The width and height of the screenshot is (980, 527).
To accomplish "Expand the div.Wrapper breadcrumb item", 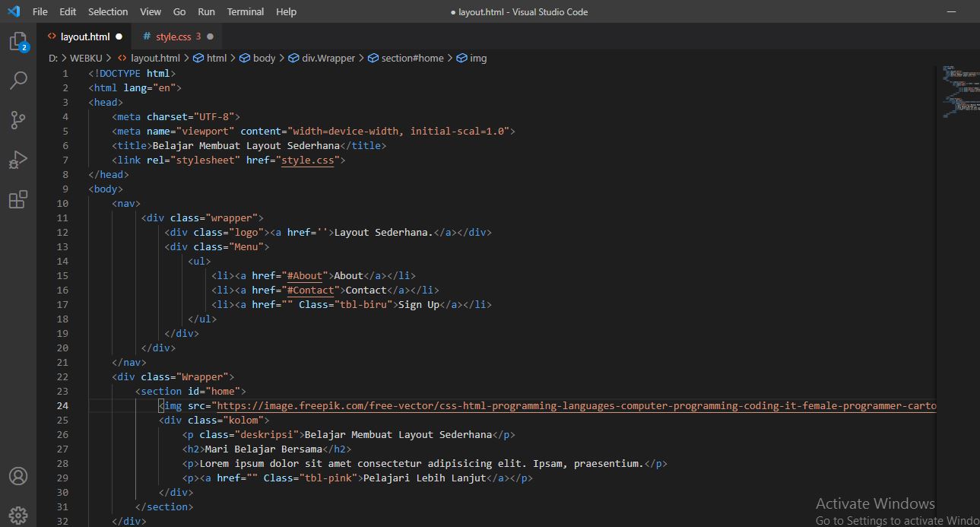I will [x=329, y=58].
